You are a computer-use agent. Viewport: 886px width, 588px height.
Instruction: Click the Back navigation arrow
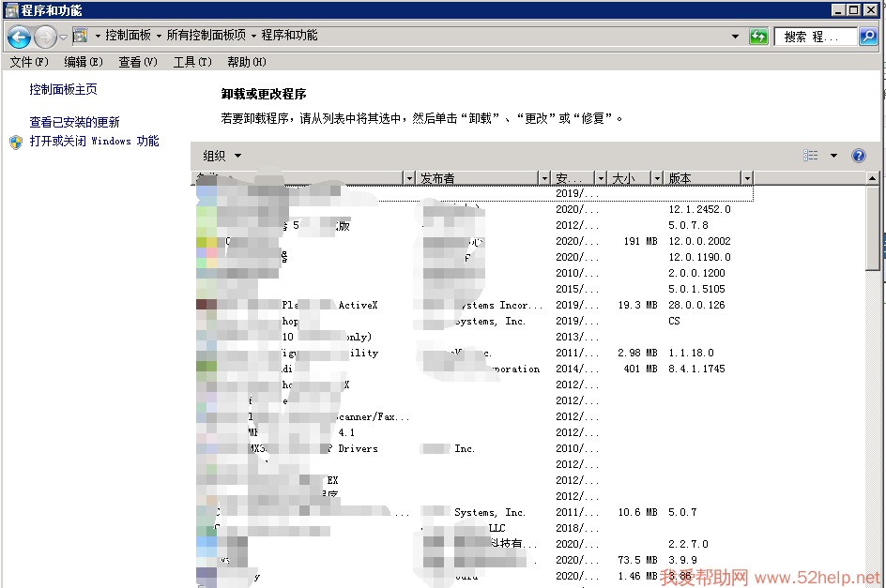click(x=19, y=38)
